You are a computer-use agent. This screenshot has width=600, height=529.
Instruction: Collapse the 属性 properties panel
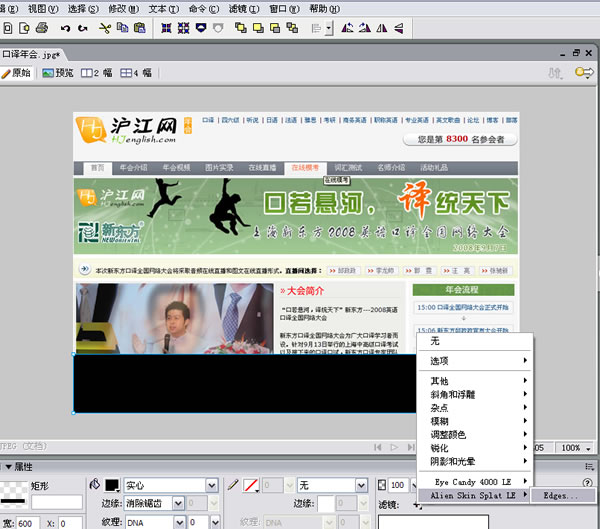coord(8,467)
